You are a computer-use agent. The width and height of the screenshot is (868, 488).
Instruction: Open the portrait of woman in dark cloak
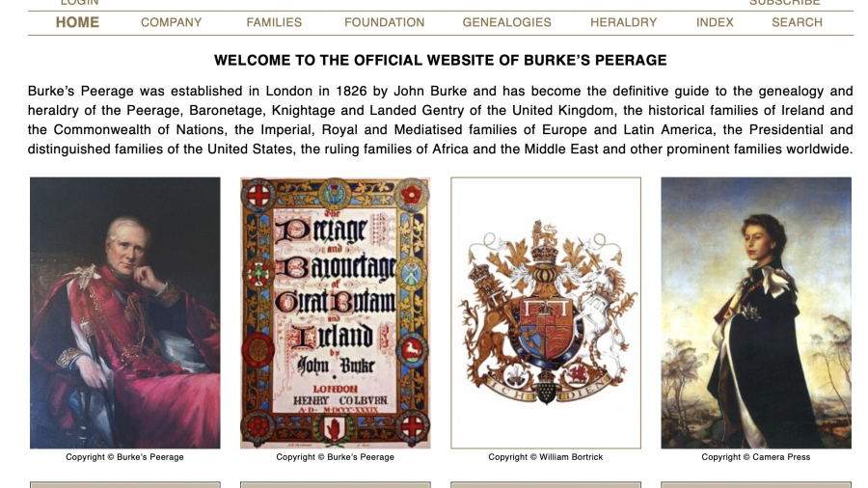pyautogui.click(x=756, y=312)
